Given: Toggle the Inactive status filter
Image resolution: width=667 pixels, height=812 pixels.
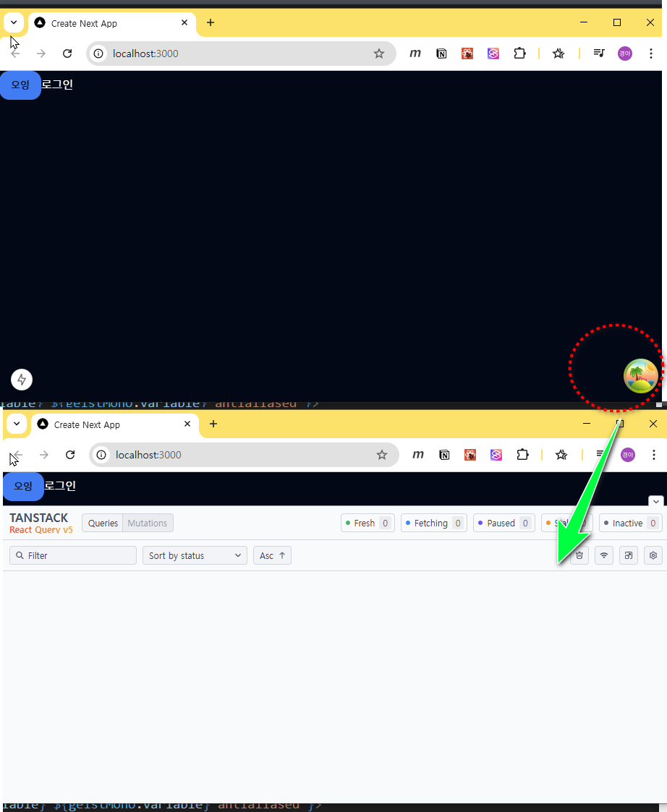Looking at the screenshot, I should 630,523.
